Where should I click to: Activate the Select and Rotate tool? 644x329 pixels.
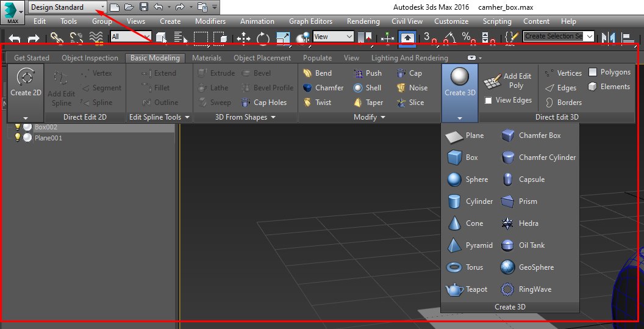pyautogui.click(x=263, y=38)
